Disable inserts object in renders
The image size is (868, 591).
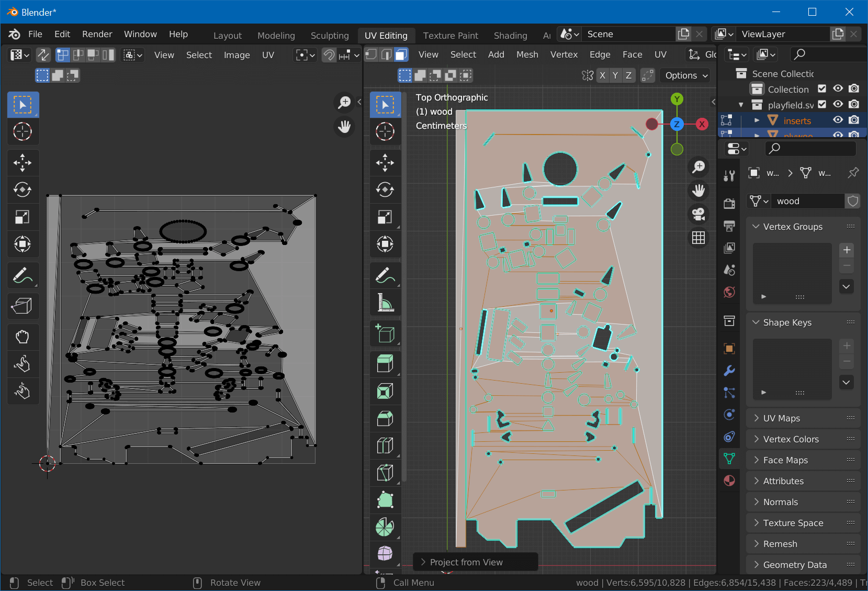[x=854, y=120]
